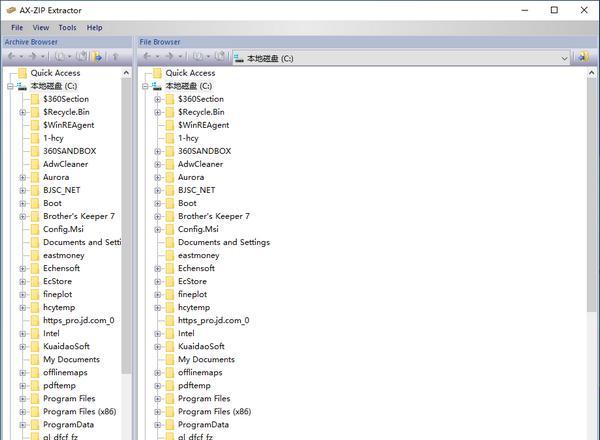The image size is (600, 440).
Task: Click the $WinREAgent folder icon in Archive Browser
Action: click(x=35, y=125)
